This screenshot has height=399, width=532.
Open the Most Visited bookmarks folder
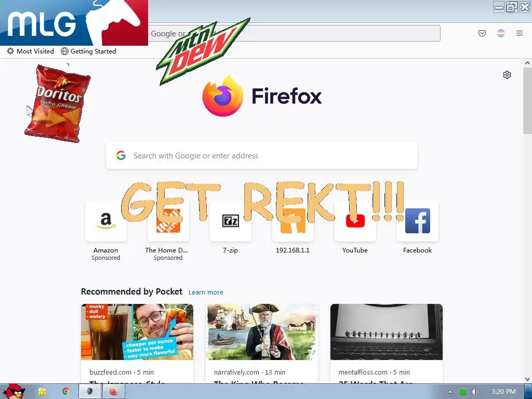click(x=30, y=51)
